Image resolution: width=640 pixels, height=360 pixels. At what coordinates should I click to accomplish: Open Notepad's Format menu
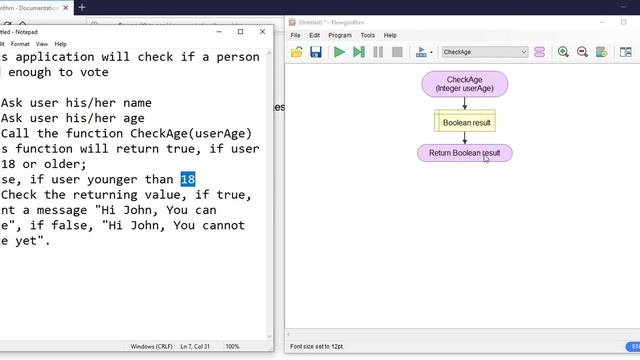(x=20, y=44)
